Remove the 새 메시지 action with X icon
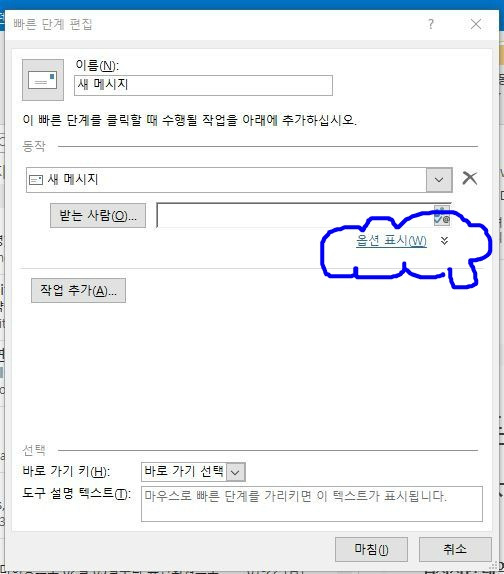The height and width of the screenshot is (574, 504). tap(470, 178)
